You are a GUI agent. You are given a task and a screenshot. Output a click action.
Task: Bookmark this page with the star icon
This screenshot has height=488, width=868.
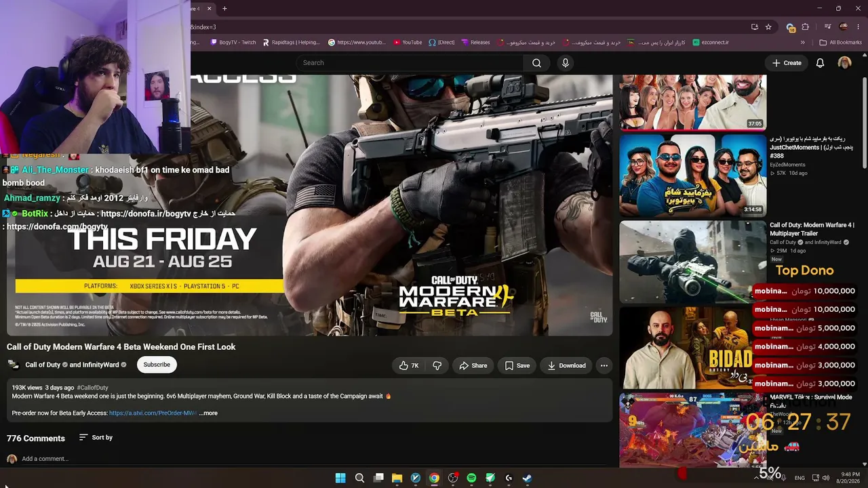point(768,27)
